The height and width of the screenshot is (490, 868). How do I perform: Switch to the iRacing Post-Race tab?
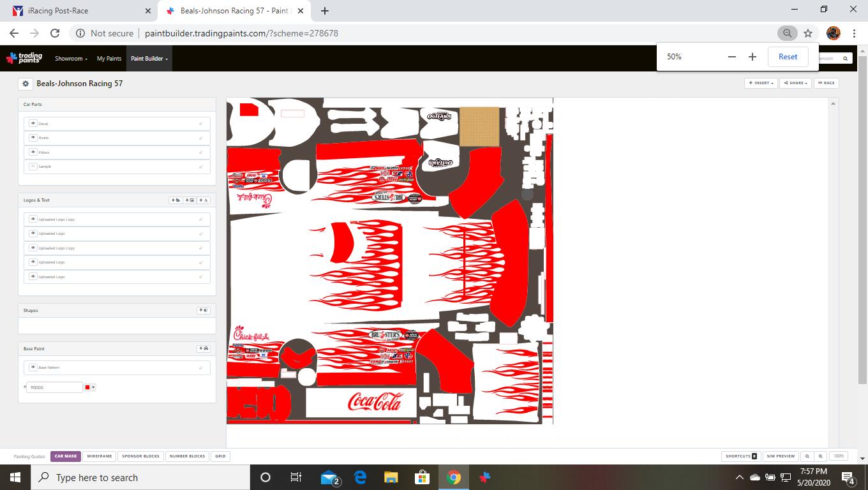(80, 11)
